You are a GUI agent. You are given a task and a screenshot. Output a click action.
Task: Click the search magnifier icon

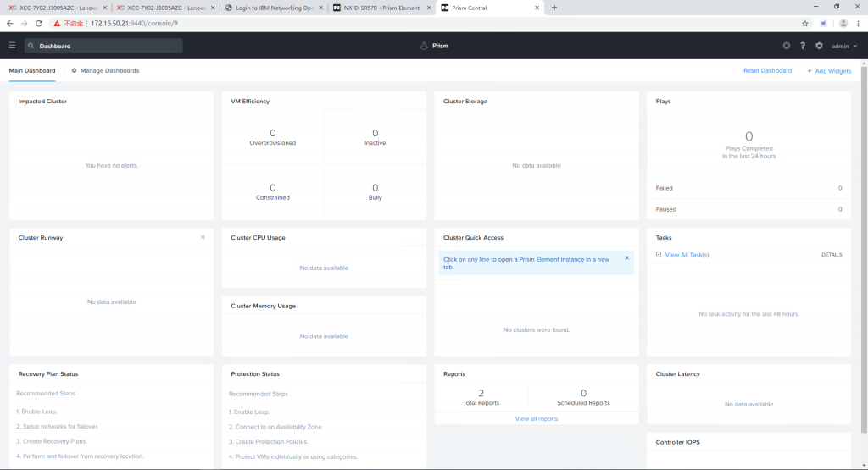31,46
